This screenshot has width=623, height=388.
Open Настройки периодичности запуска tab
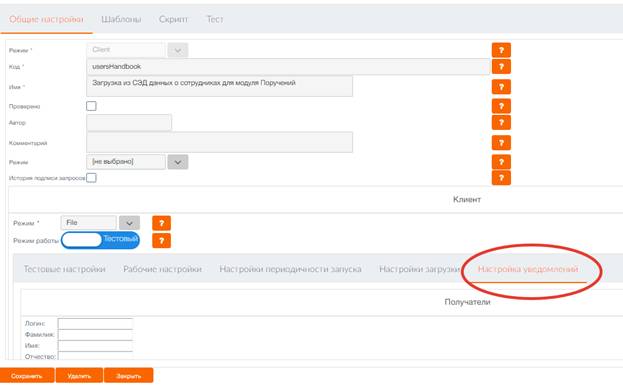pyautogui.click(x=290, y=269)
